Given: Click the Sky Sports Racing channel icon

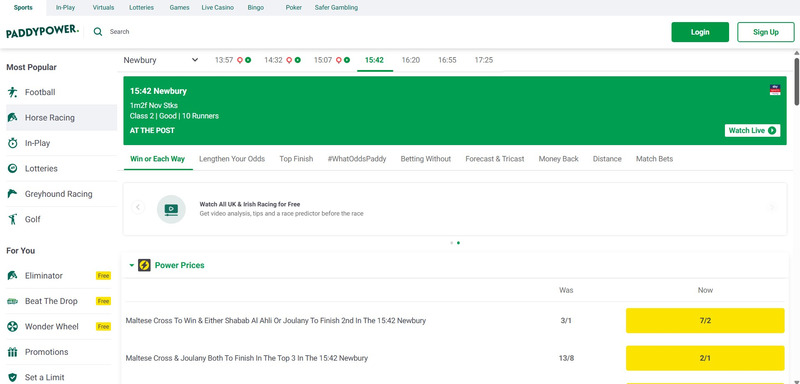Looking at the screenshot, I should click(x=775, y=90).
